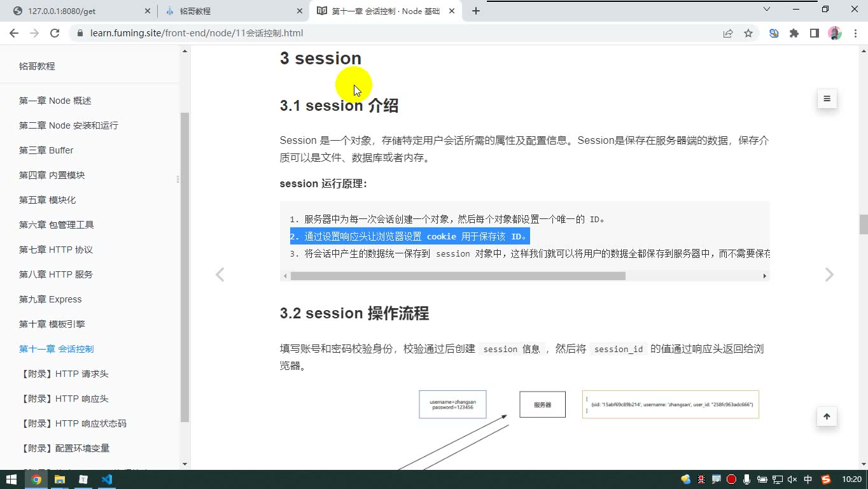Open the blue shield extension icon
The width and height of the screenshot is (868, 489).
click(774, 33)
